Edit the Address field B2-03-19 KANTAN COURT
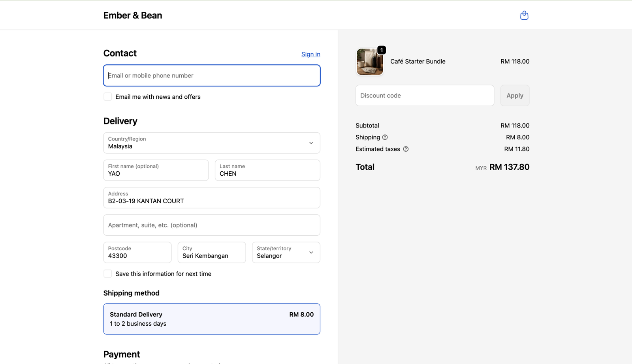This screenshot has height=364, width=632. tap(212, 198)
